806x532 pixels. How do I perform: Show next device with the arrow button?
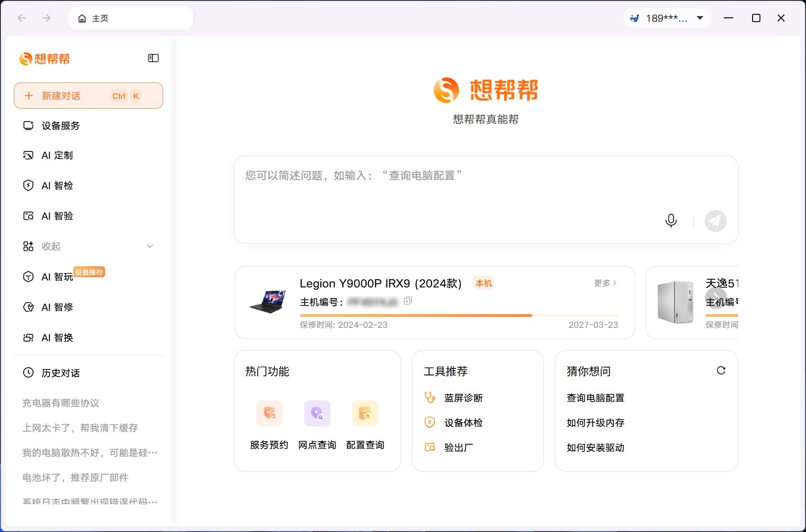[716, 297]
